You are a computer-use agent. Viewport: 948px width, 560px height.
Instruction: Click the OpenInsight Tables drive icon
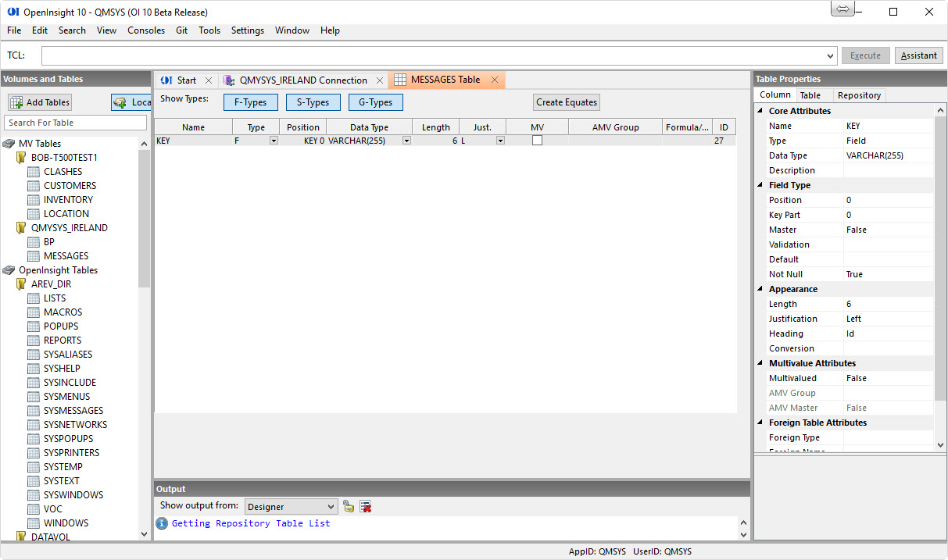click(x=9, y=270)
